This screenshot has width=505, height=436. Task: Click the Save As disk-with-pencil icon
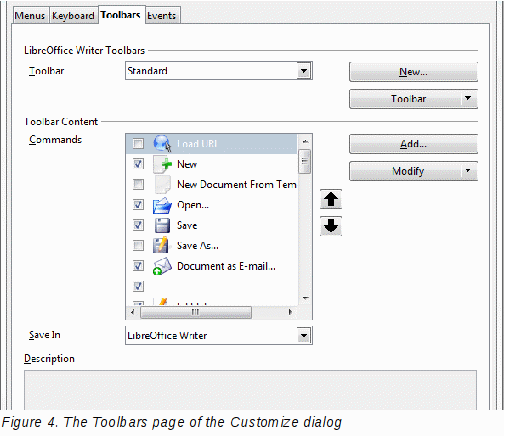pos(161,246)
